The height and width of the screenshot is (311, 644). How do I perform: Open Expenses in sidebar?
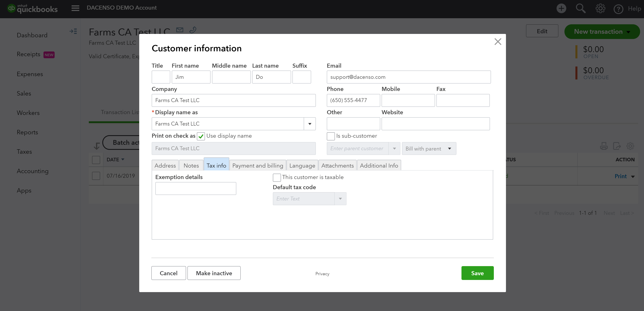30,74
